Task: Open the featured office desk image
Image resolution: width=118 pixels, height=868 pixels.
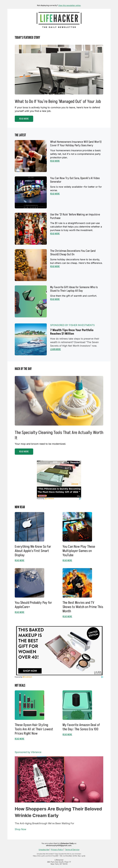Action: 59,69
